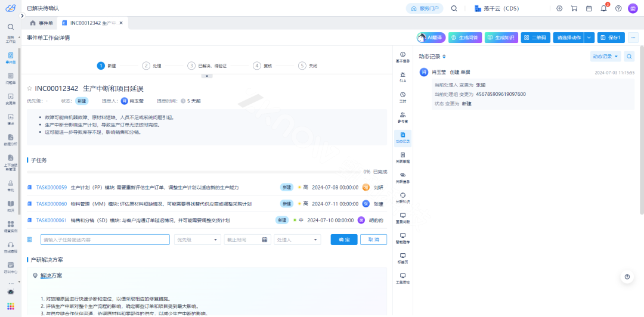Click the subtask description input field
The width and height of the screenshot is (644, 317).
click(105, 240)
